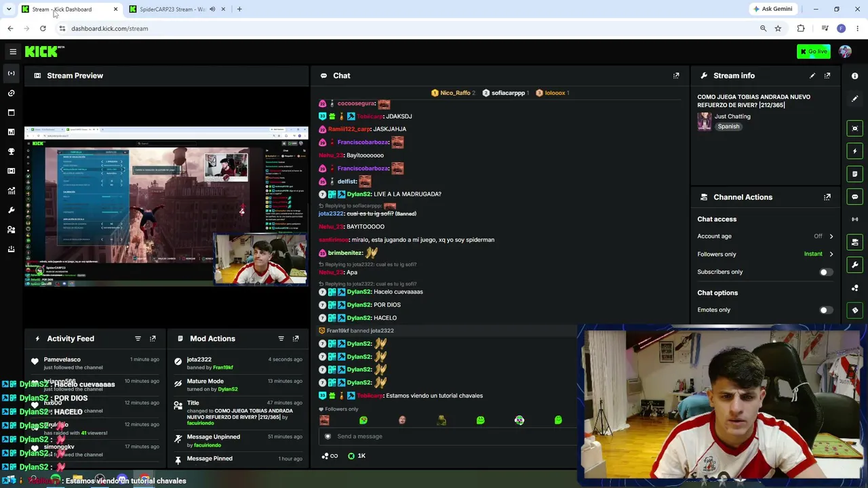Image resolution: width=868 pixels, height=488 pixels.
Task: Go back in browser history
Action: point(10,28)
